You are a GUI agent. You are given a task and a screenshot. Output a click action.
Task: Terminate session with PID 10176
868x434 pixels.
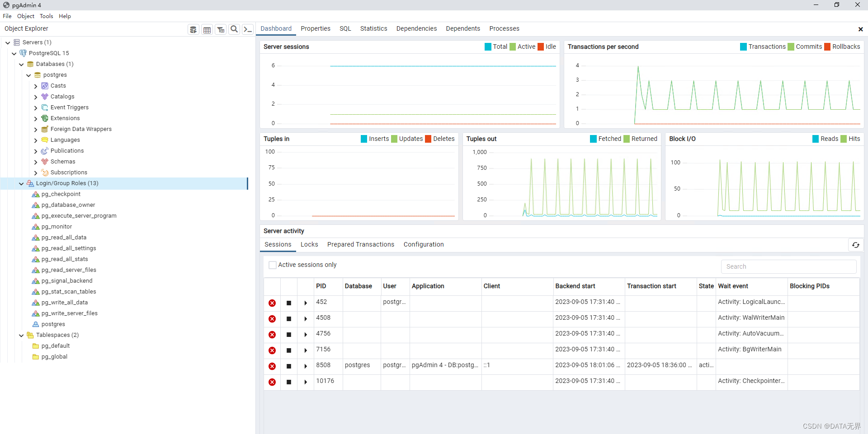(272, 382)
